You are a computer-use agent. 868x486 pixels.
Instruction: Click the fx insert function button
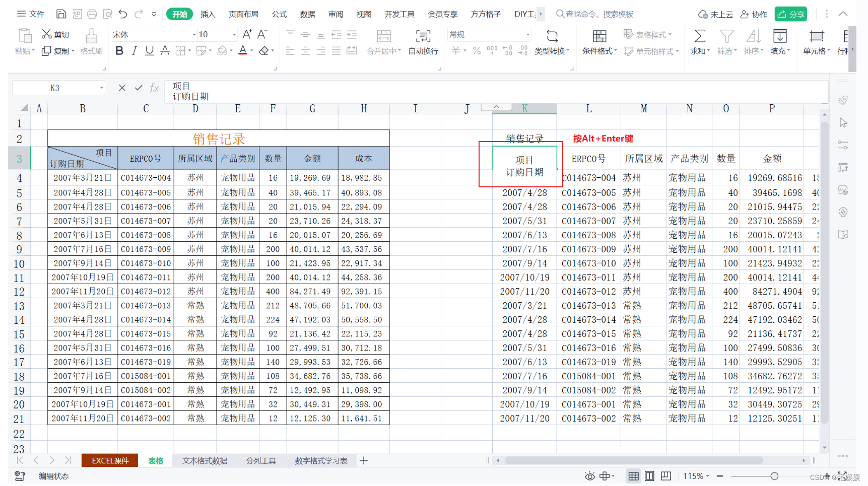pos(154,88)
